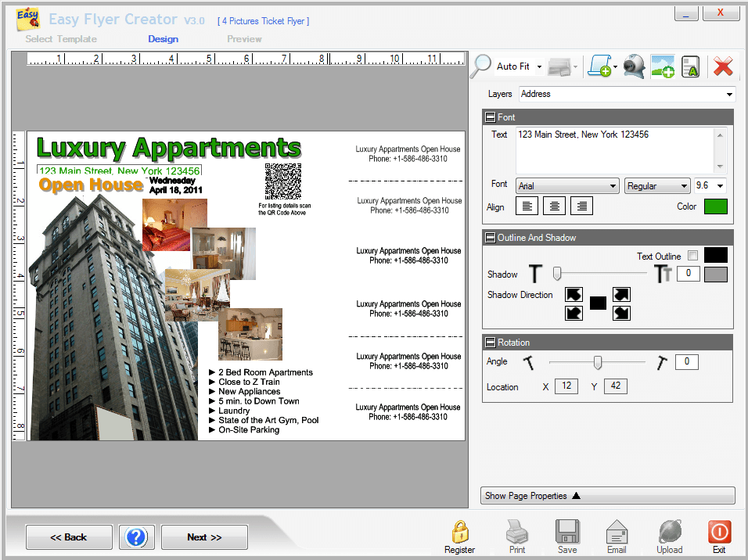Click the rotate clockwise T icon
This screenshot has height=560, width=748.
coord(662,363)
